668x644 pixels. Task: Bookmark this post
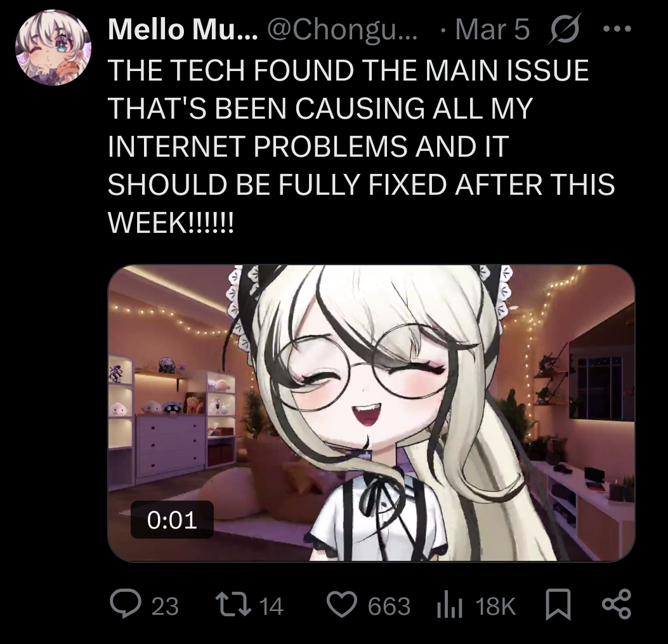(558, 604)
